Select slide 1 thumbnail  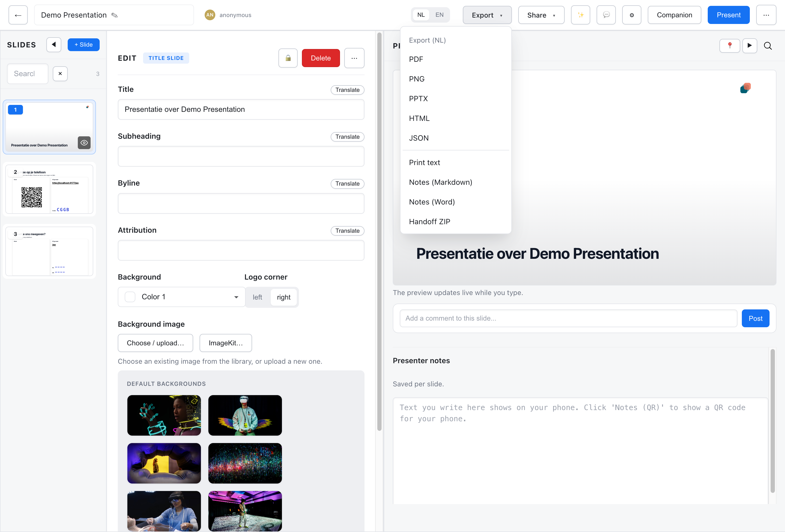(x=49, y=127)
